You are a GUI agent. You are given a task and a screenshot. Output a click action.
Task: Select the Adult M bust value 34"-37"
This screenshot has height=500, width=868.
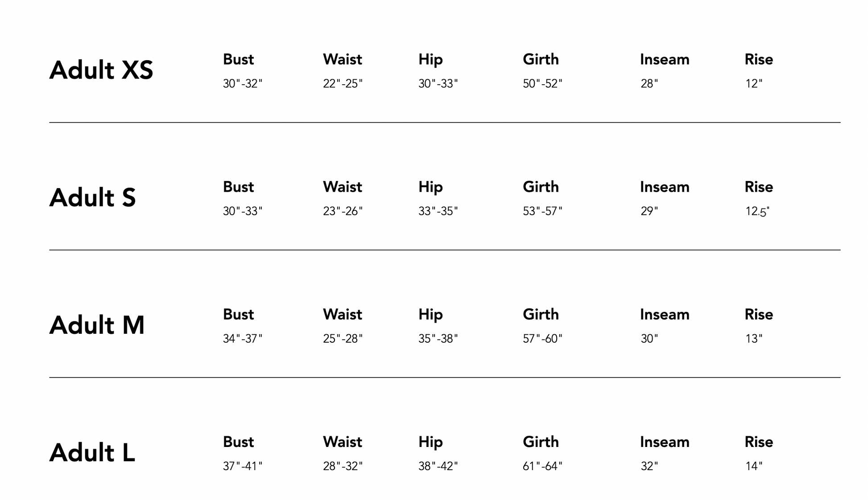click(243, 339)
